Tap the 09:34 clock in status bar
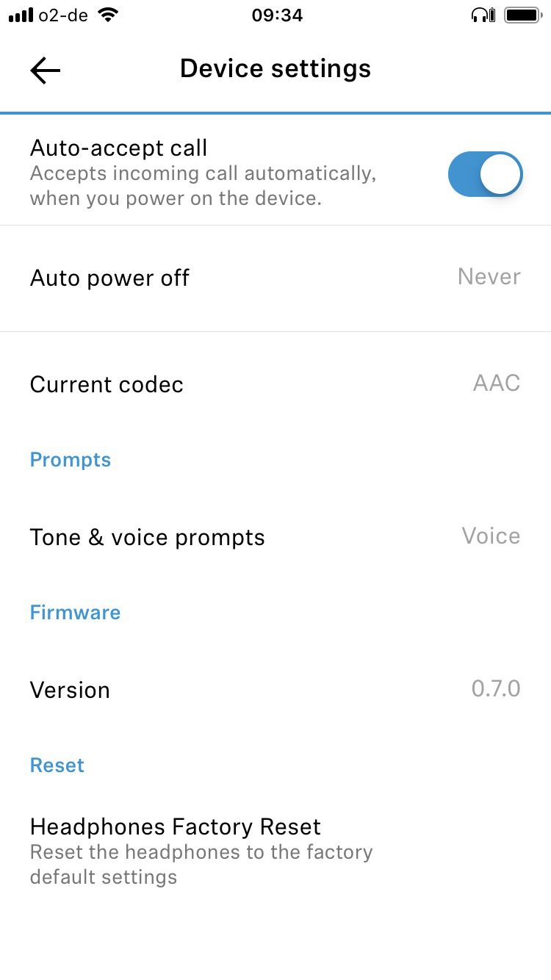Viewport: 551px width, 980px height. pyautogui.click(x=277, y=15)
